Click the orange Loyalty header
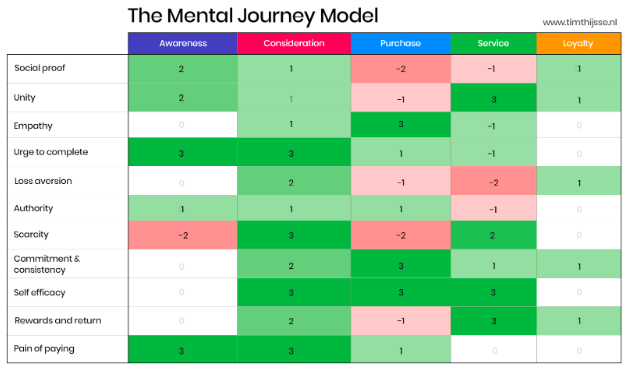 pos(578,43)
